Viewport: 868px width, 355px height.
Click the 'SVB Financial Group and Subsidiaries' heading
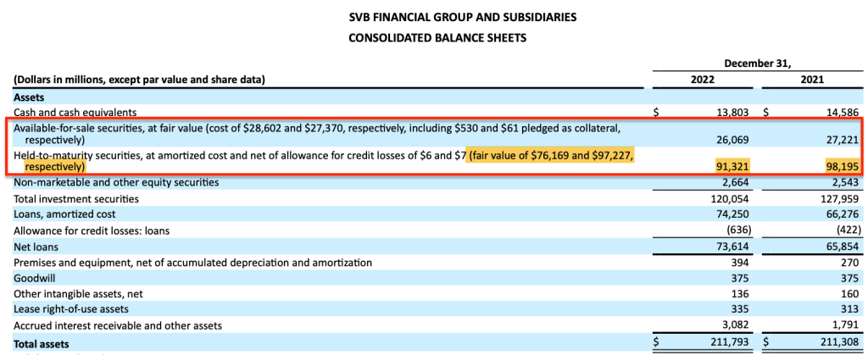pyautogui.click(x=433, y=17)
